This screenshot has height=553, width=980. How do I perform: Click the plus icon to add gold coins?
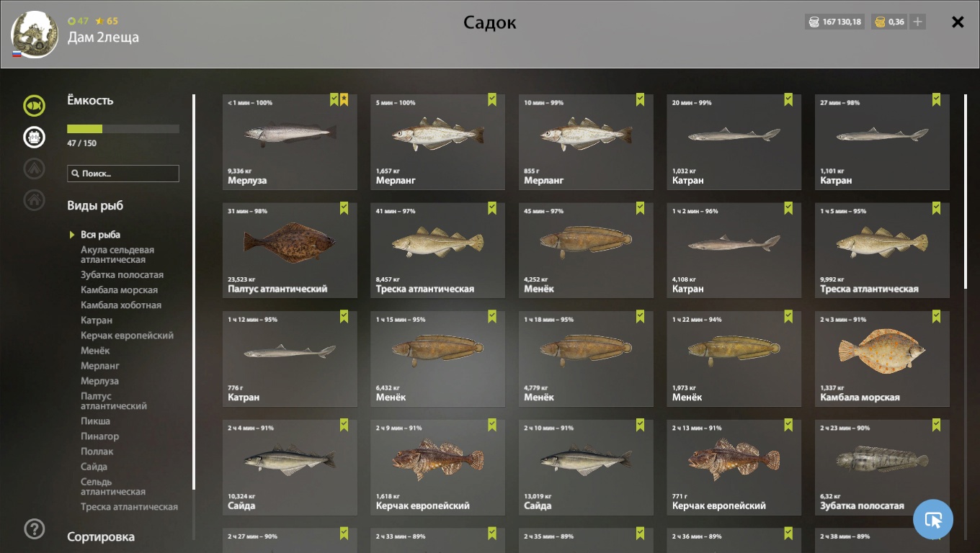(917, 22)
